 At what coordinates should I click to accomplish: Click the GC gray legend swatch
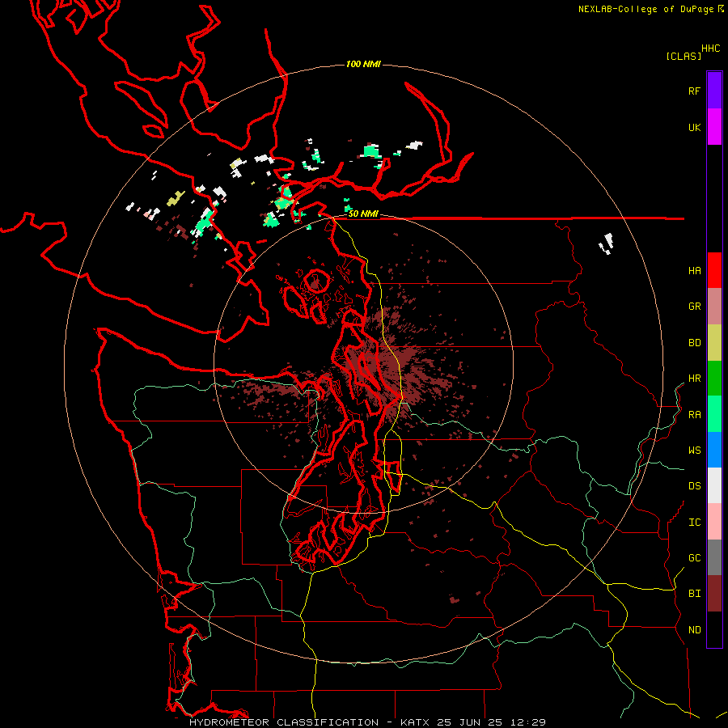[x=714, y=557]
